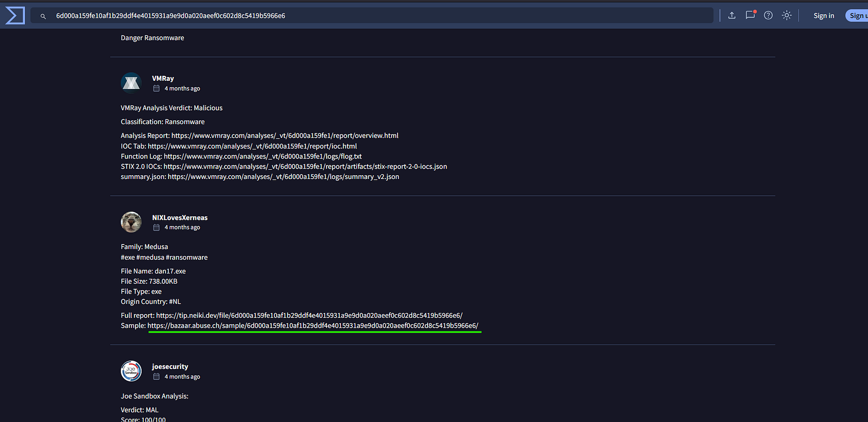Screen dimensions: 868x422
Task: Open the tip.neiki.dev Full report link
Action: coord(309,315)
